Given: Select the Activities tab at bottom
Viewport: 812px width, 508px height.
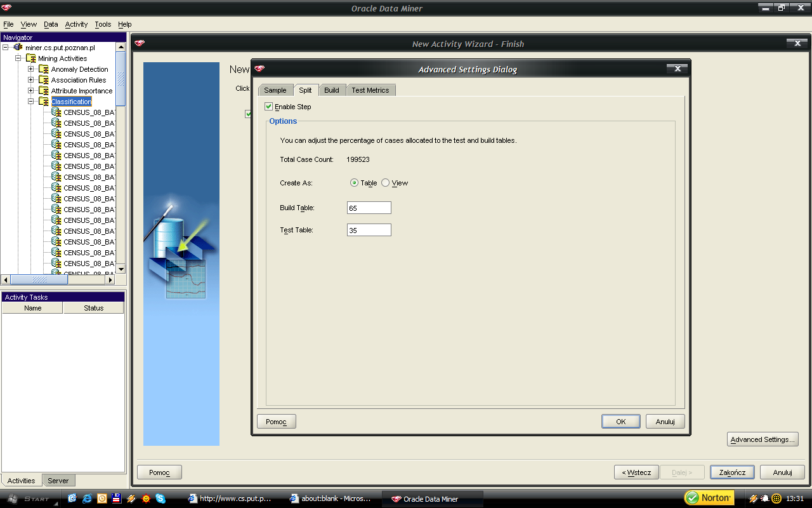Looking at the screenshot, I should pyautogui.click(x=22, y=481).
